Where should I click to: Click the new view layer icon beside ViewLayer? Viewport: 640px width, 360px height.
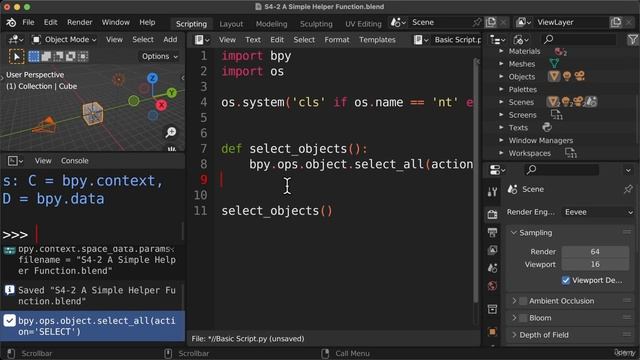pyautogui.click(x=616, y=22)
